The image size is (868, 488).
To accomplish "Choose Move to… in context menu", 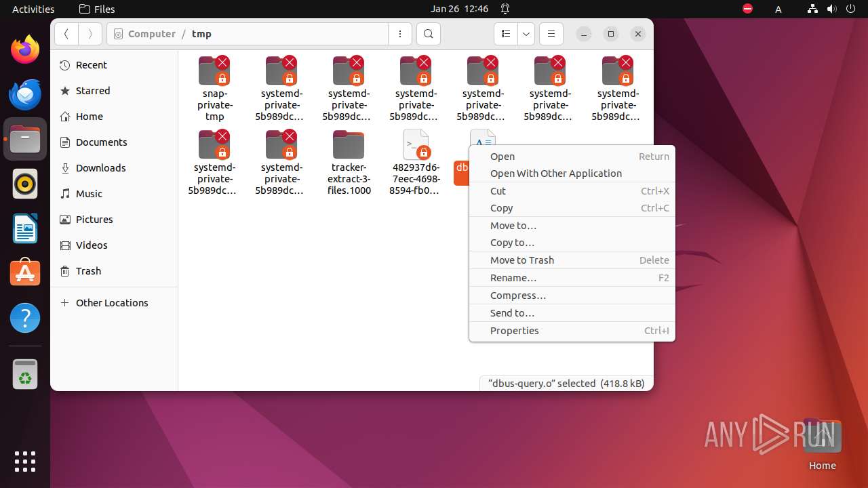I will pyautogui.click(x=572, y=226).
